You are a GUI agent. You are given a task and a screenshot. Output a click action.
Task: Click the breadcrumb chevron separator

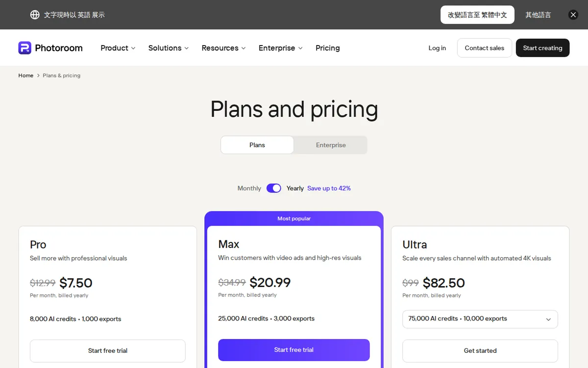tap(38, 76)
